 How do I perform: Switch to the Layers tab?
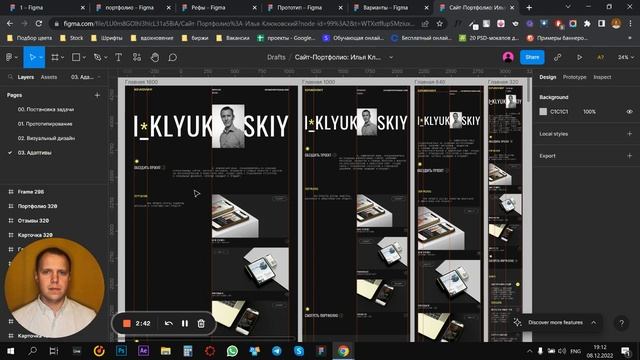(26, 77)
